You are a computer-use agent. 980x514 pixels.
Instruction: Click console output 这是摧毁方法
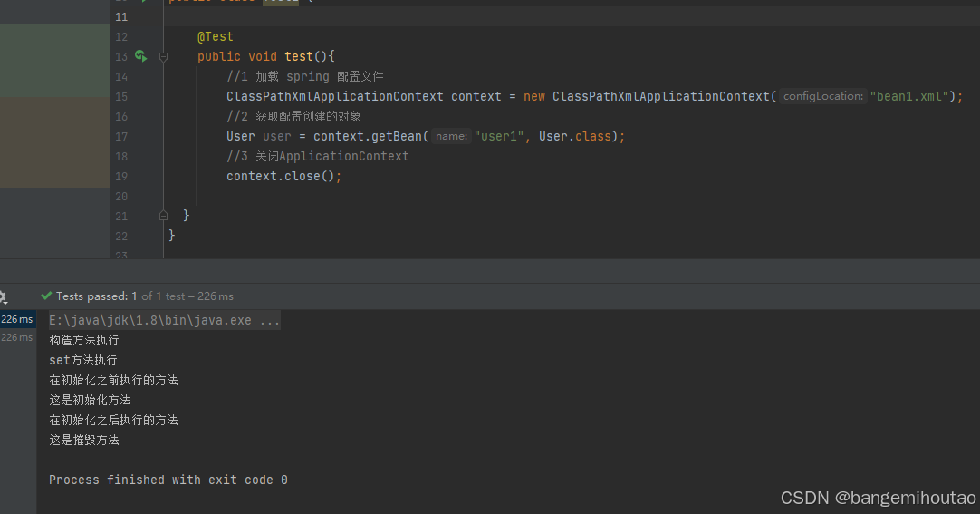tap(83, 441)
